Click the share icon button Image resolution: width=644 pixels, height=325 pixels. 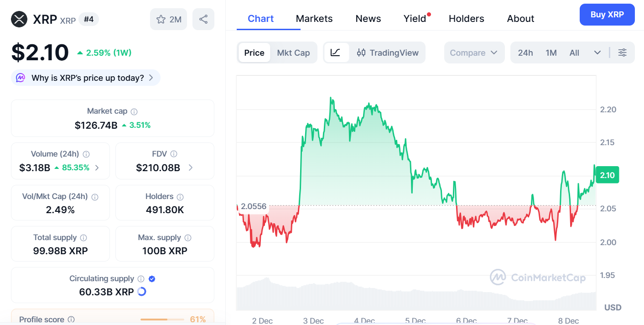tap(203, 19)
